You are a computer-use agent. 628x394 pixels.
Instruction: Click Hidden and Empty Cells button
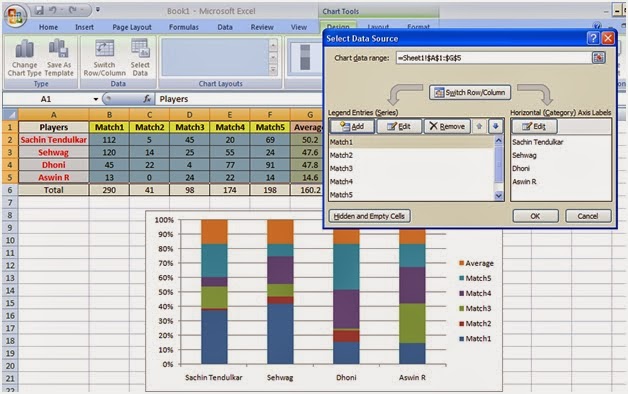pyautogui.click(x=369, y=216)
